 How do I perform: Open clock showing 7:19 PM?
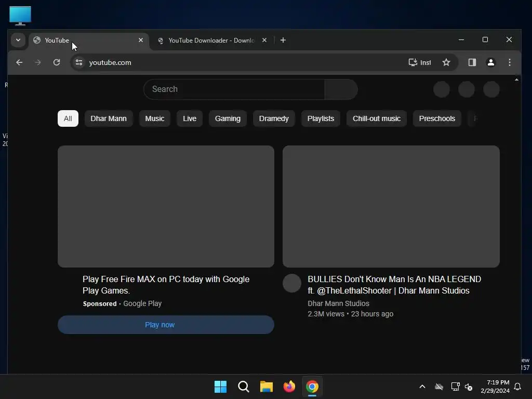point(495,387)
